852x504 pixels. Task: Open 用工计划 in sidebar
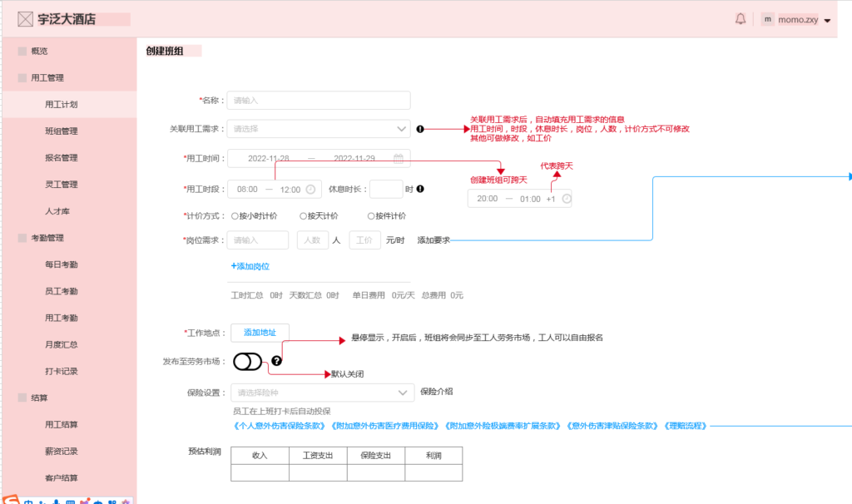click(61, 104)
